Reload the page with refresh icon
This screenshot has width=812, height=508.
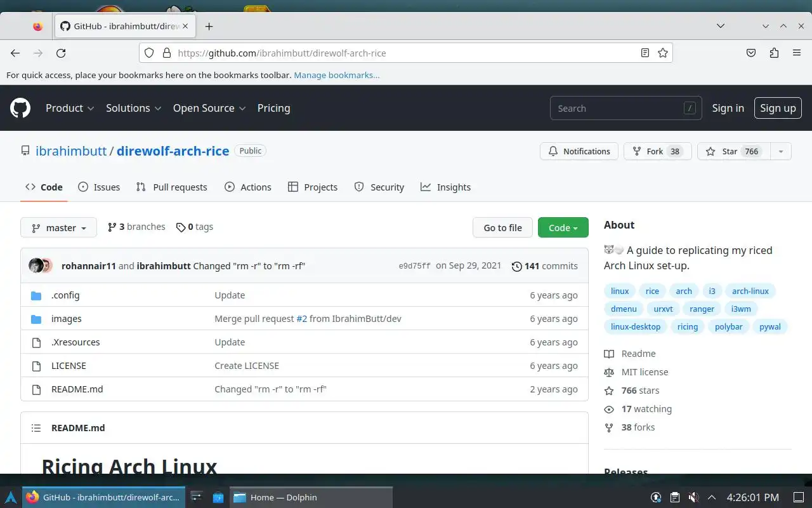tap(61, 53)
